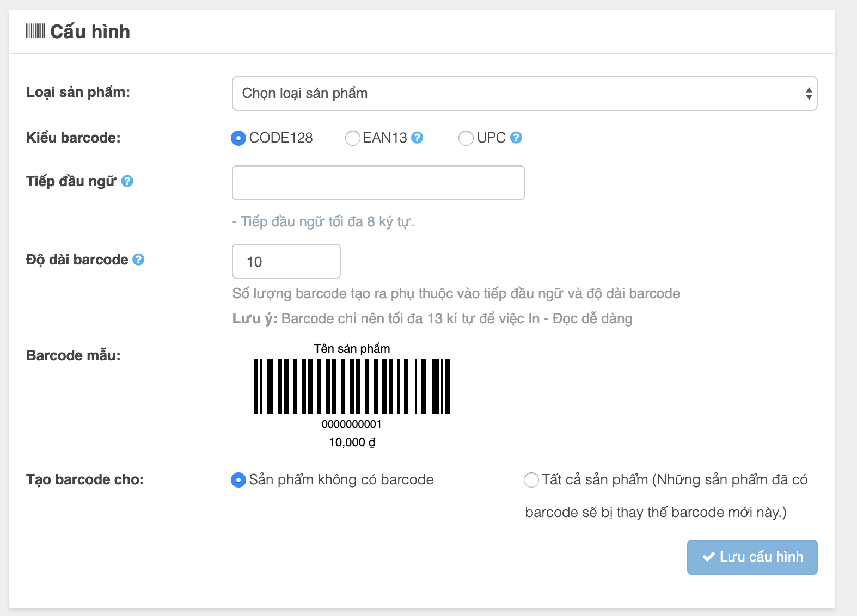The image size is (857, 616).
Task: Select EAN13 barcode type
Action: coord(353,138)
